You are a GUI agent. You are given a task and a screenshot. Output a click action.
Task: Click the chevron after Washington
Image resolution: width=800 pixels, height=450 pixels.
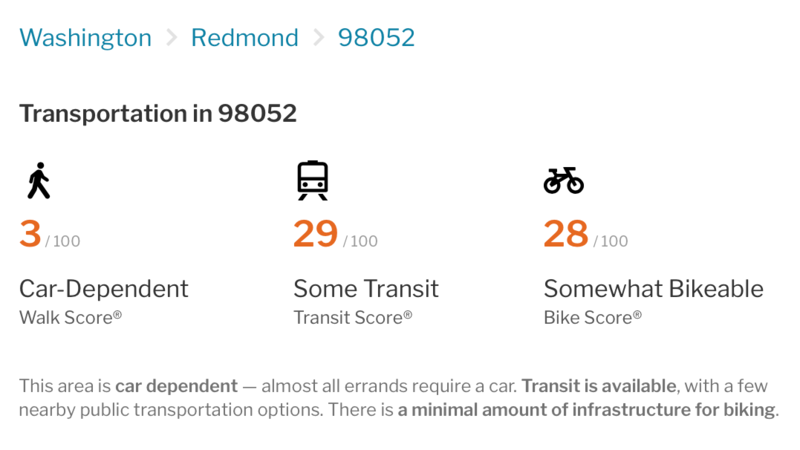(x=172, y=38)
